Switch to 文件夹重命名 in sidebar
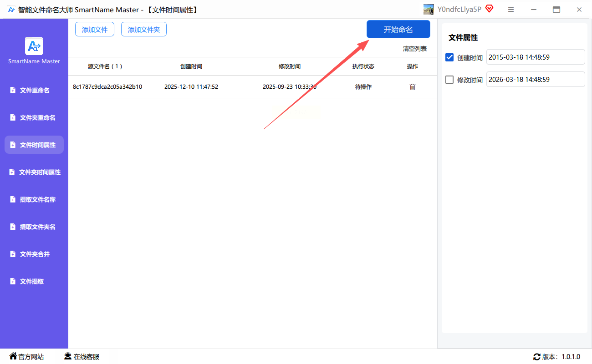The image size is (592, 364). 34,118
